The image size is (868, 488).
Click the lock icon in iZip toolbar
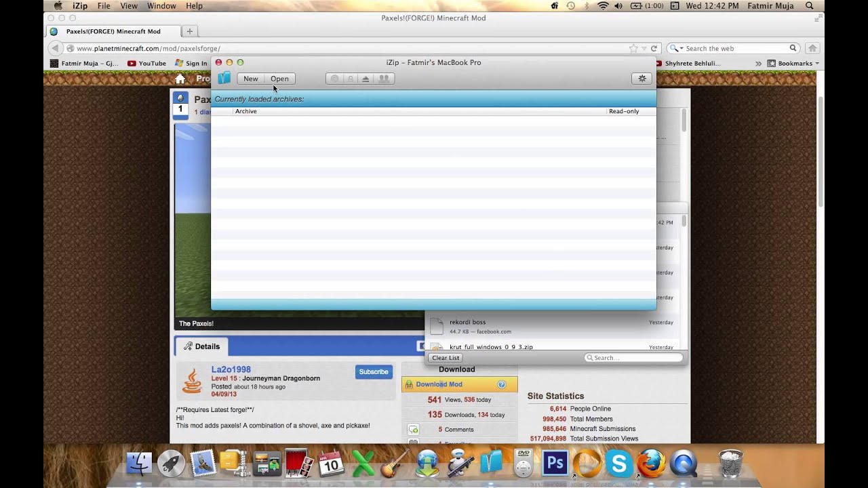(x=350, y=79)
